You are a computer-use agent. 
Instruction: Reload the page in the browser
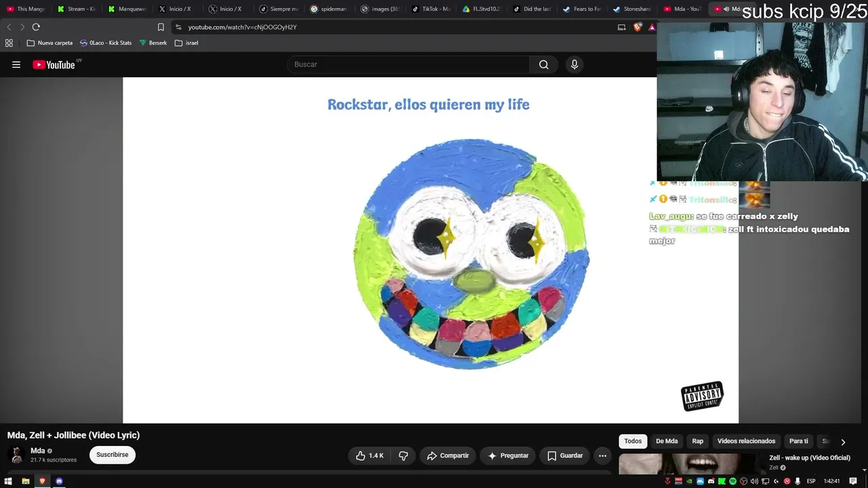36,27
